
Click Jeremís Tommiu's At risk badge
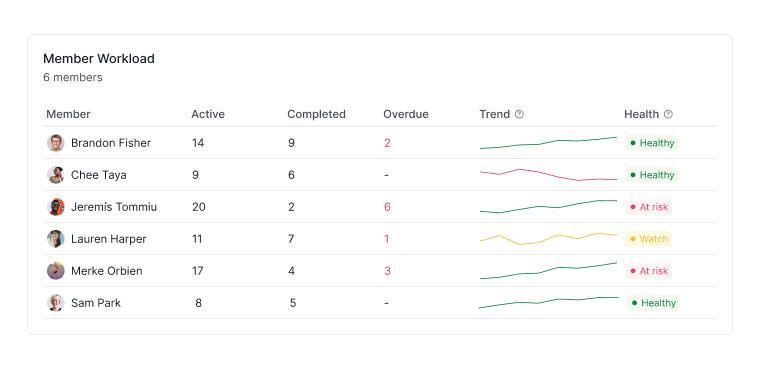coord(648,207)
